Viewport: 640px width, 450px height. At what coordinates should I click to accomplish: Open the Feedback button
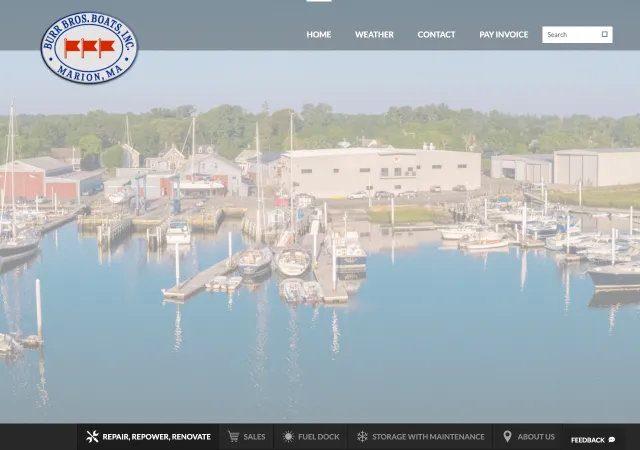tap(593, 440)
